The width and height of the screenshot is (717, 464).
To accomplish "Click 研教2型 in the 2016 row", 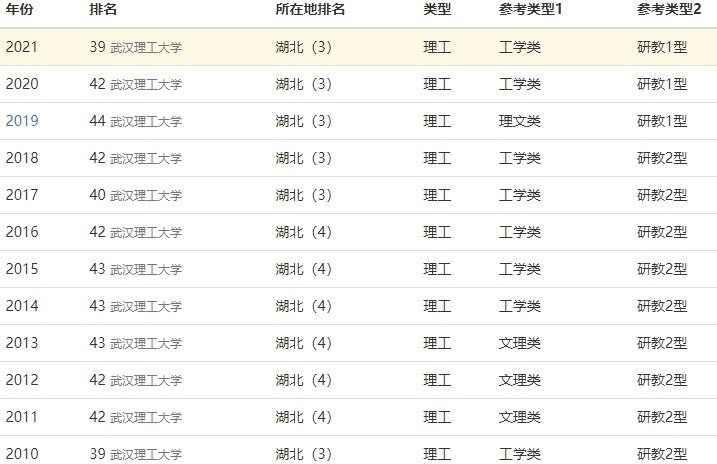I will click(662, 232).
